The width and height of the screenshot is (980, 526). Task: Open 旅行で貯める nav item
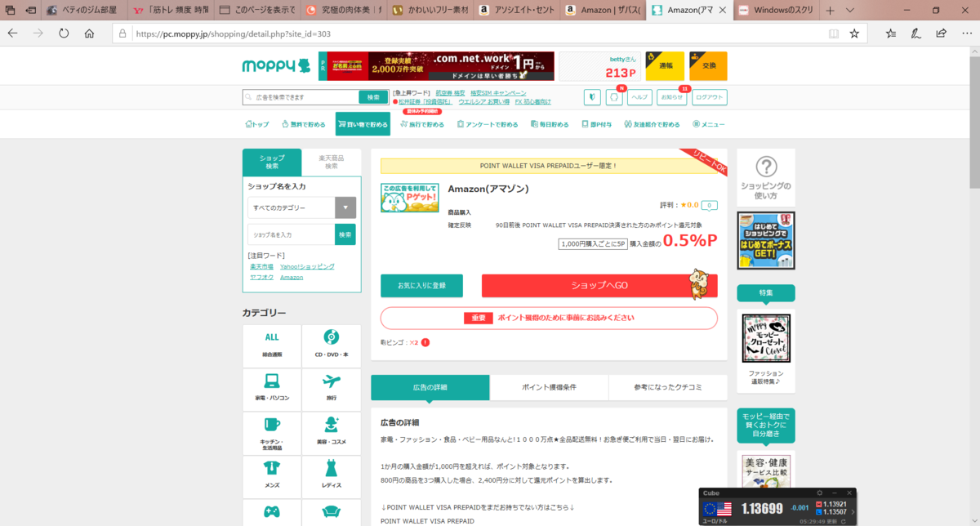pos(422,124)
